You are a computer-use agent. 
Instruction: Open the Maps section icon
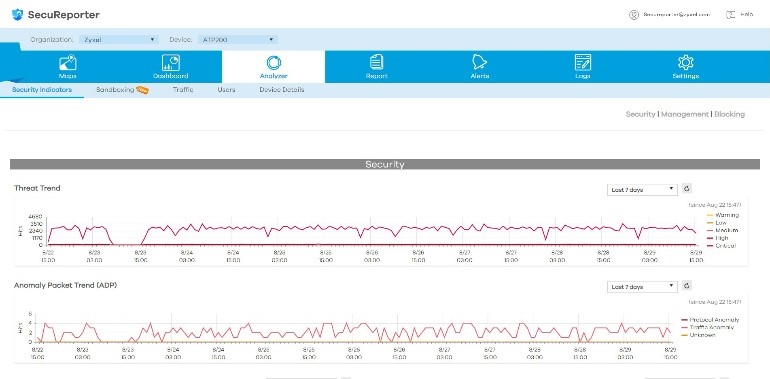click(67, 62)
